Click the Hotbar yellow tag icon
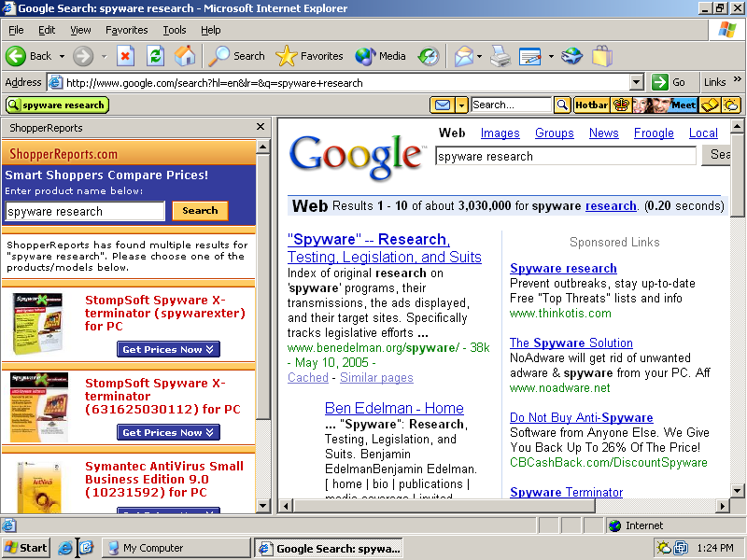747x560 pixels. pyautogui.click(x=710, y=105)
